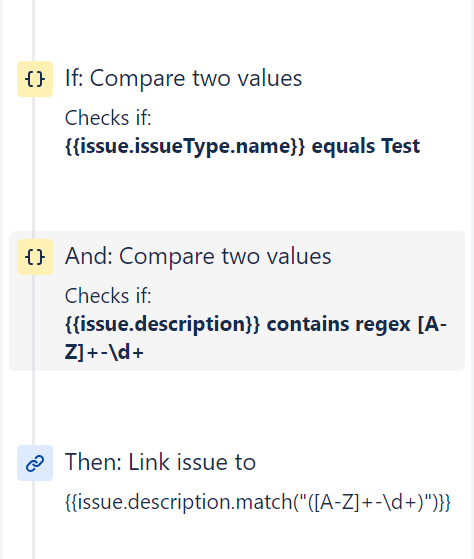Click the blue chain link action icon
The image size is (474, 559).
[x=35, y=463]
